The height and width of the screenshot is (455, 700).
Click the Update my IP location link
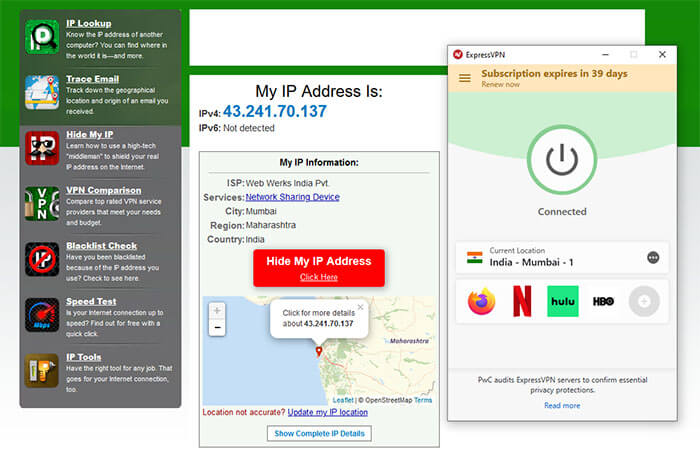tap(328, 412)
